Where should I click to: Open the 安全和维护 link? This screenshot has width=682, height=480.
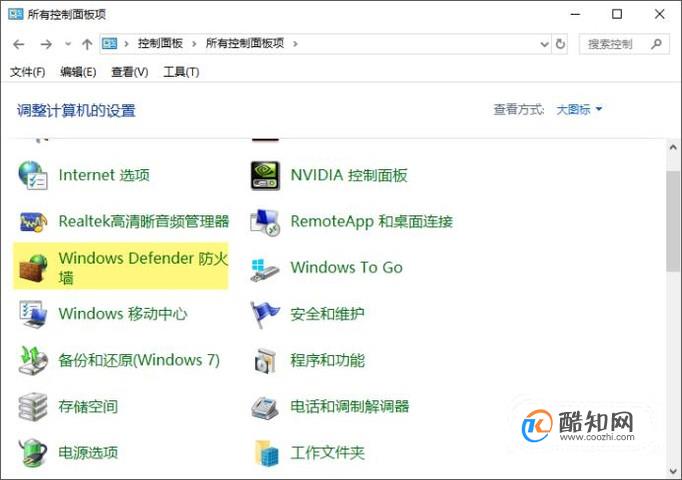[x=328, y=313]
